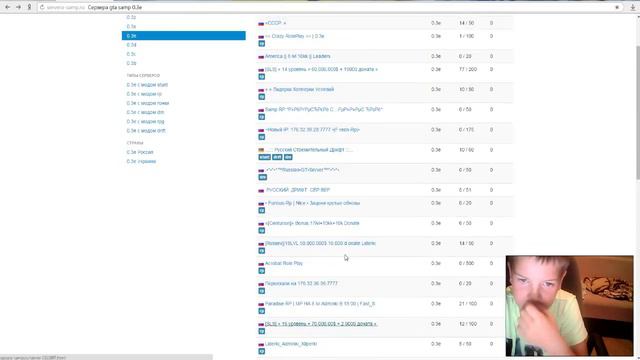Open the Acrobat Role Play server

point(284,264)
